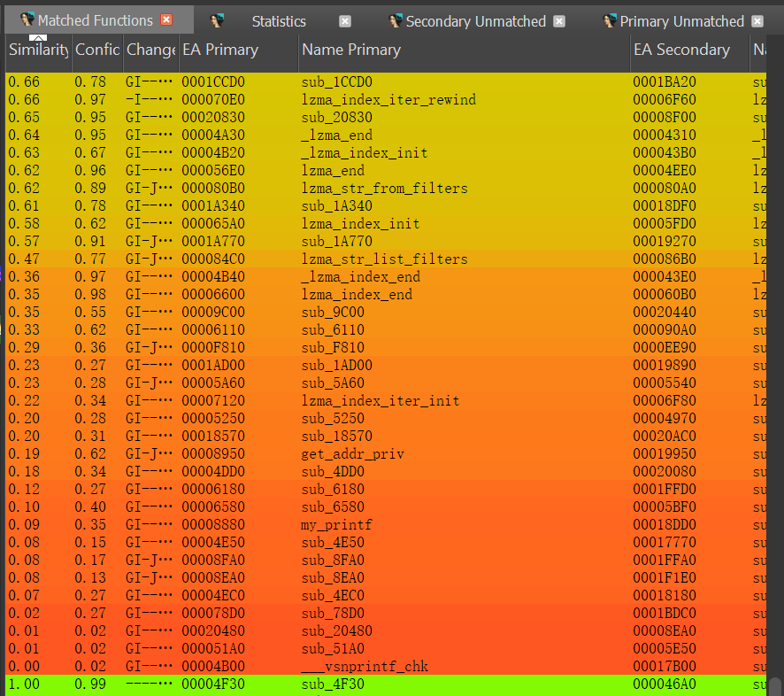784x696 pixels.
Task: Click the Secondary Unmatched tab icon
Action: point(396,20)
